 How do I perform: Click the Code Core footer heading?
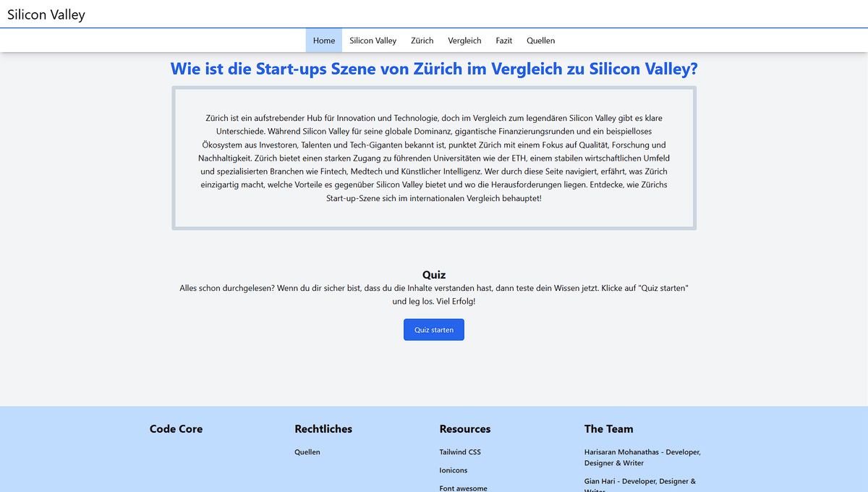click(176, 429)
